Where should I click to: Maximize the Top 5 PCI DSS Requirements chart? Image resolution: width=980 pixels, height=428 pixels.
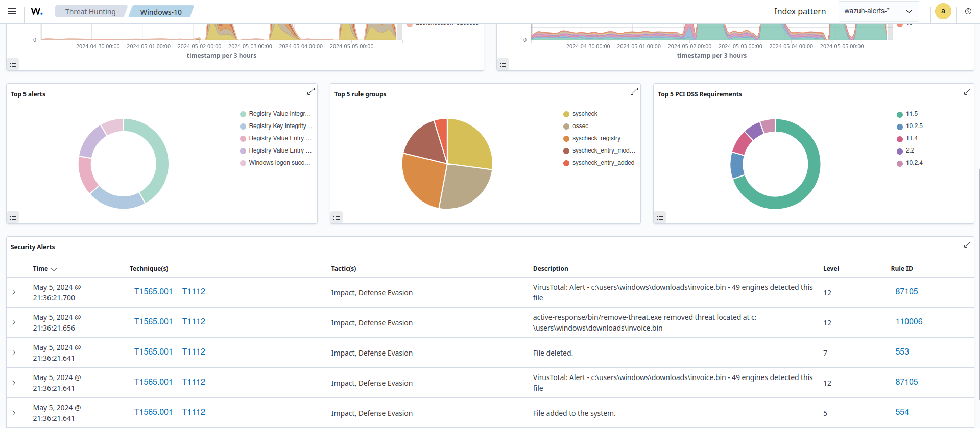pos(967,91)
